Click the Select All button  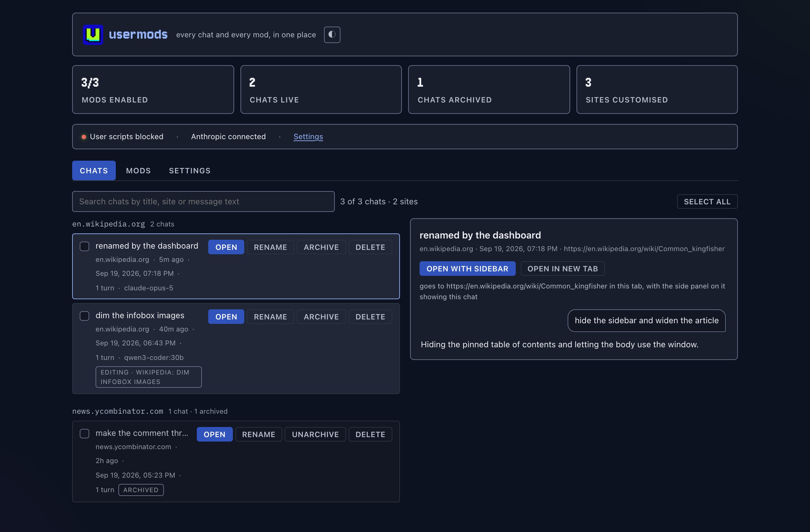pos(707,201)
